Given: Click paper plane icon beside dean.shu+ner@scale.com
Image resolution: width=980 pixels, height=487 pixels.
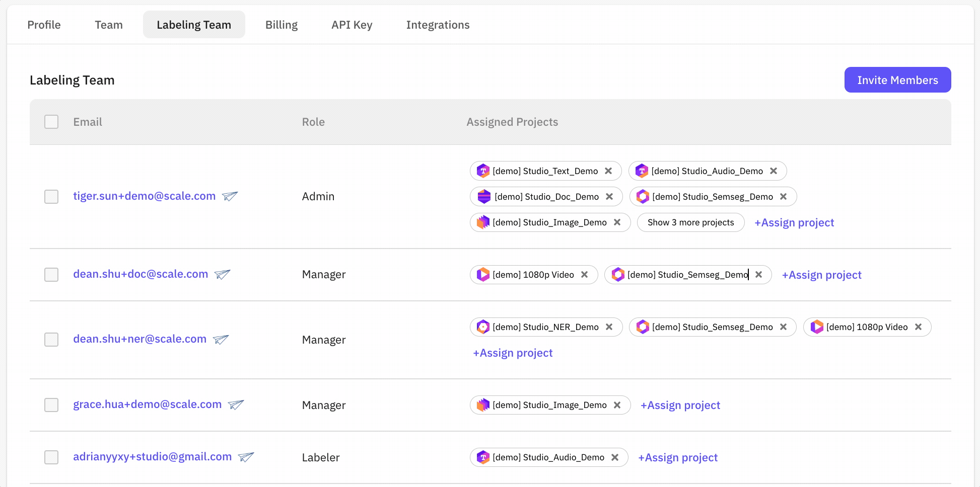Looking at the screenshot, I should click(221, 340).
